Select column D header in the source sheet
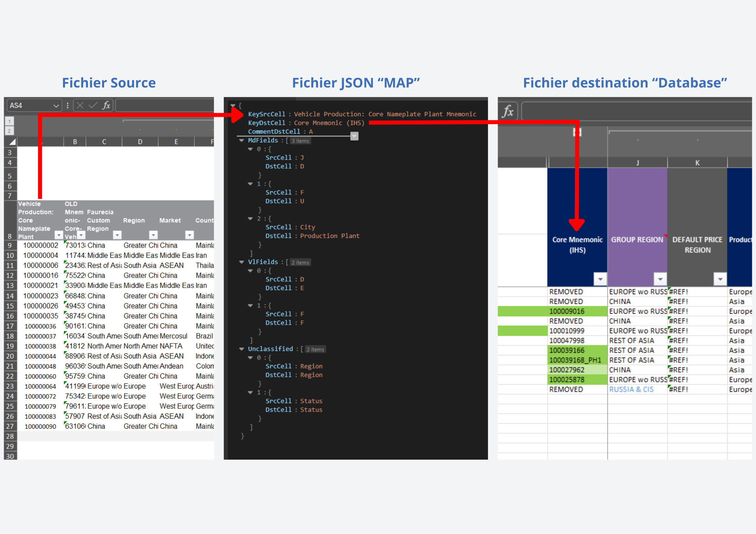Image resolution: width=756 pixels, height=534 pixels. (140, 142)
